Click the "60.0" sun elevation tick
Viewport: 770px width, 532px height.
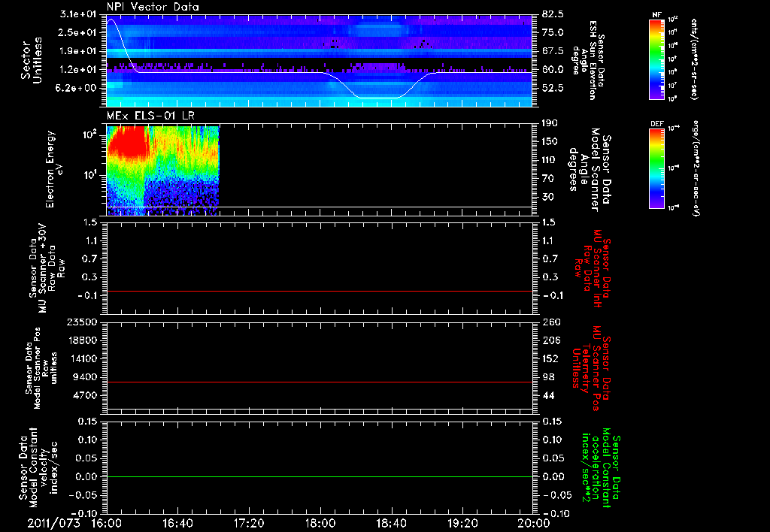point(553,70)
